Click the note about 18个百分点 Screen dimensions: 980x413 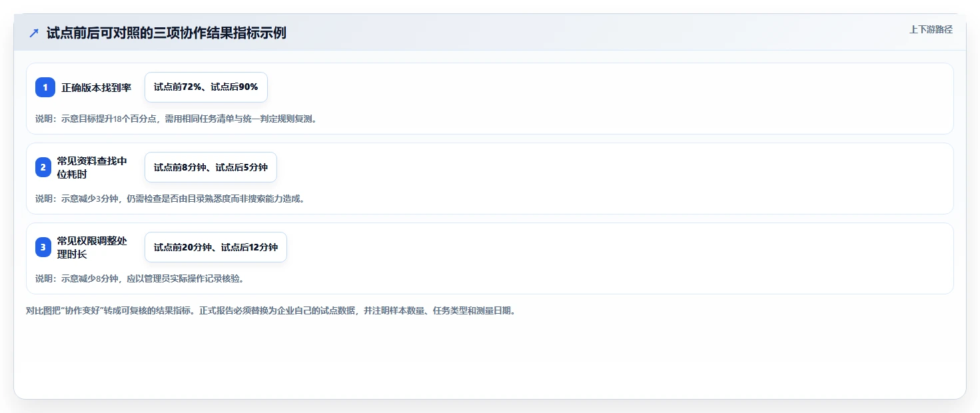pyautogui.click(x=177, y=119)
